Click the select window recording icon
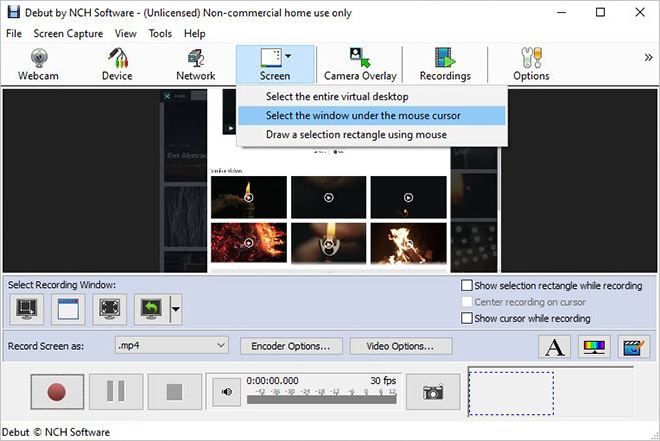Image resolution: width=660 pixels, height=441 pixels. click(x=68, y=309)
